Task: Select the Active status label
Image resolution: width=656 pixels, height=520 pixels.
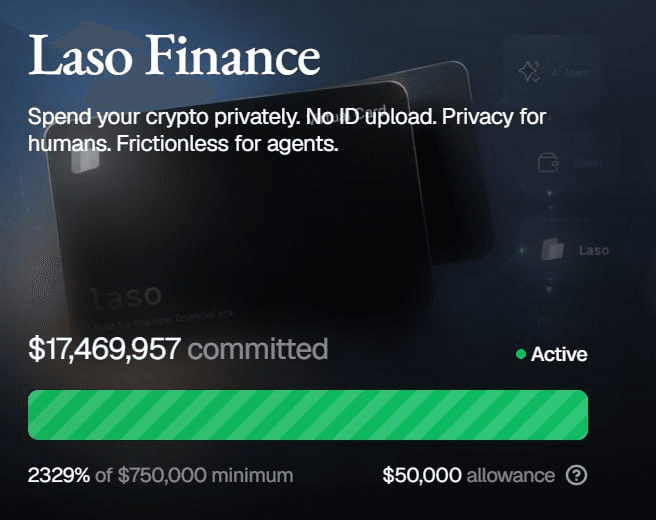Action: click(x=559, y=354)
